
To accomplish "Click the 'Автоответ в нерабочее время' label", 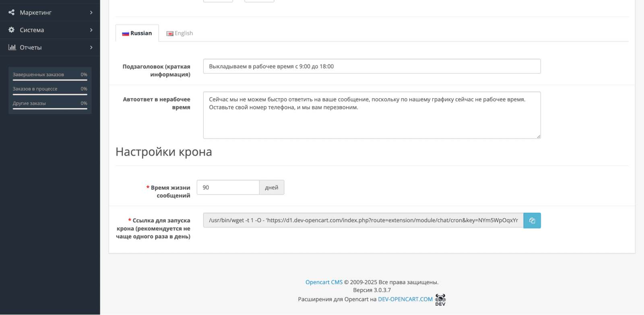I will [157, 103].
